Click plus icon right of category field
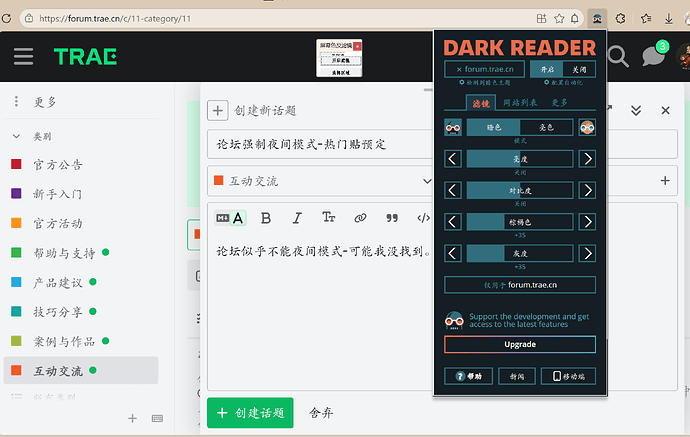690x437 pixels. 665,180
